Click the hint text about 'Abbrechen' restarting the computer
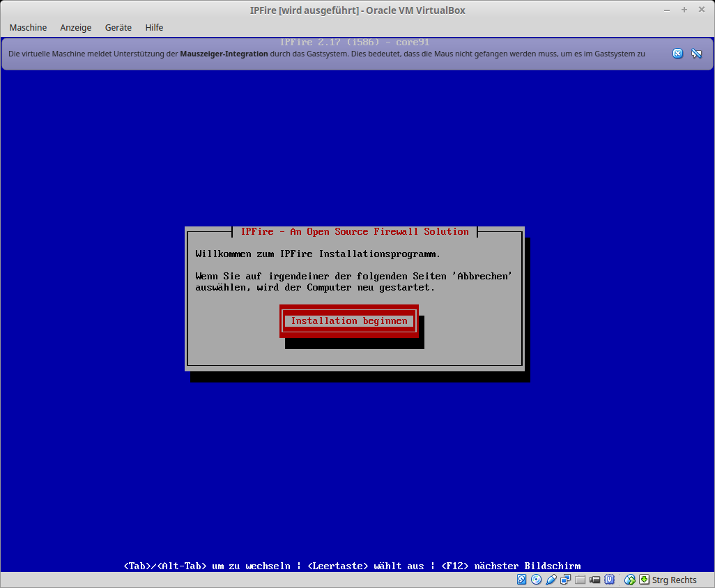 point(353,281)
